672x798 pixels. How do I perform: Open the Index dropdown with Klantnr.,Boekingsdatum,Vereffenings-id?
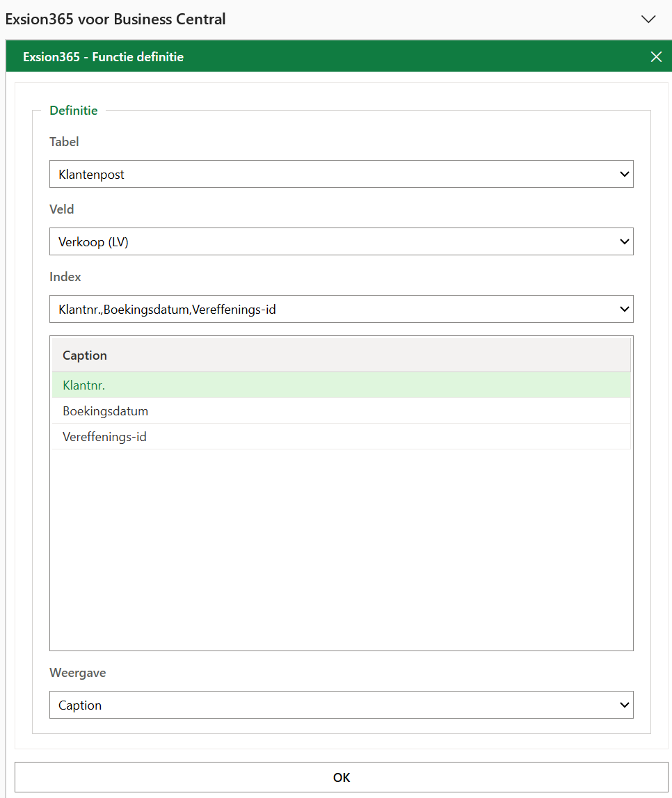[342, 309]
